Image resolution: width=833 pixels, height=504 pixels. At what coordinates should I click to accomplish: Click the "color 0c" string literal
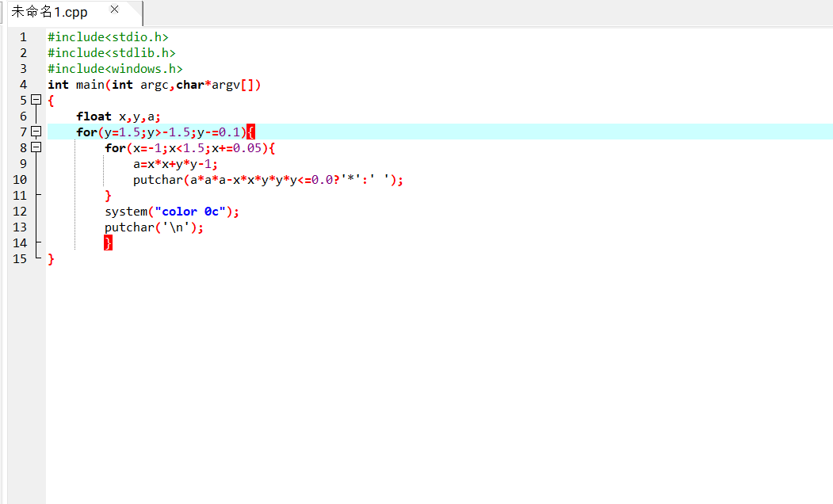(193, 212)
